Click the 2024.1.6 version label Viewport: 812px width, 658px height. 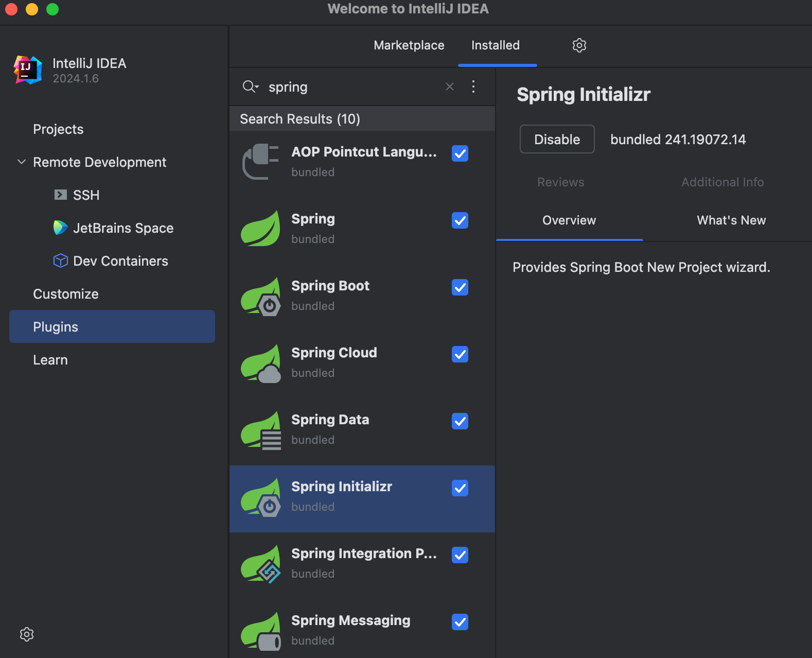(76, 79)
